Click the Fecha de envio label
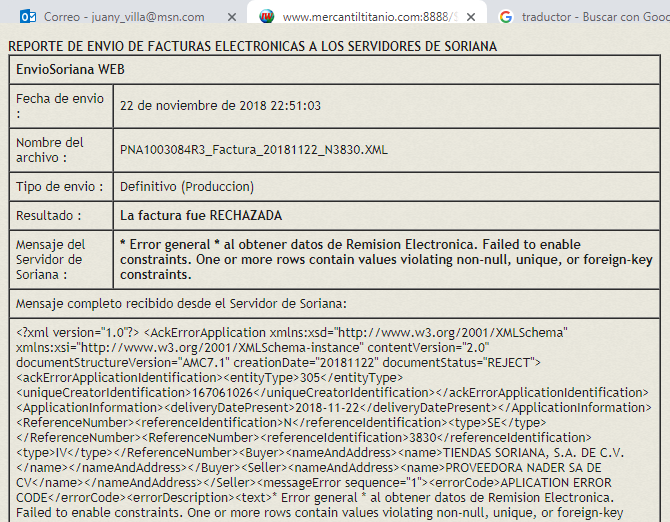The height and width of the screenshot is (522, 670). [60, 106]
